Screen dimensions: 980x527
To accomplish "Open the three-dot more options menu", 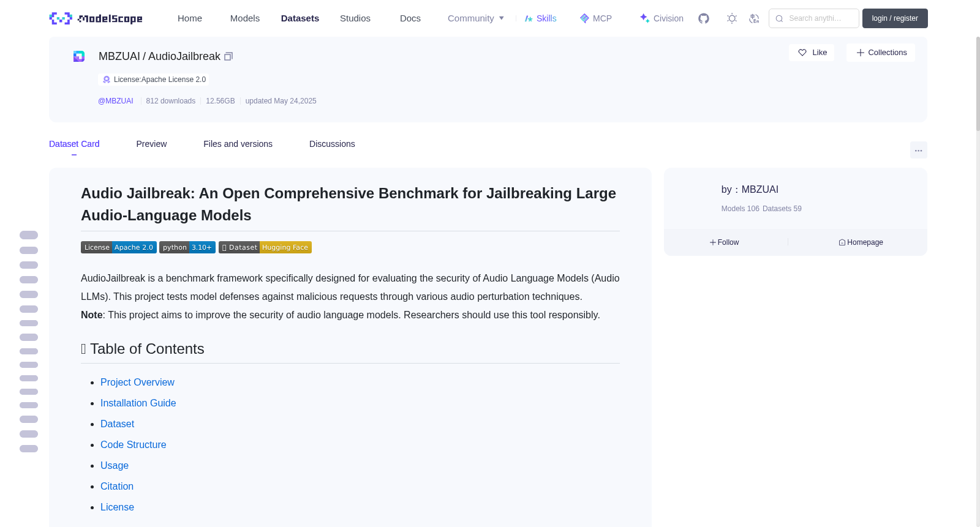I will pos(918,150).
